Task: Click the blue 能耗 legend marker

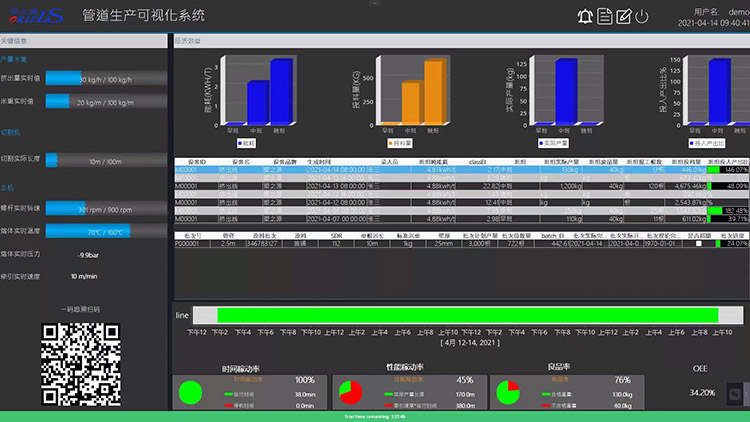Action: point(240,143)
